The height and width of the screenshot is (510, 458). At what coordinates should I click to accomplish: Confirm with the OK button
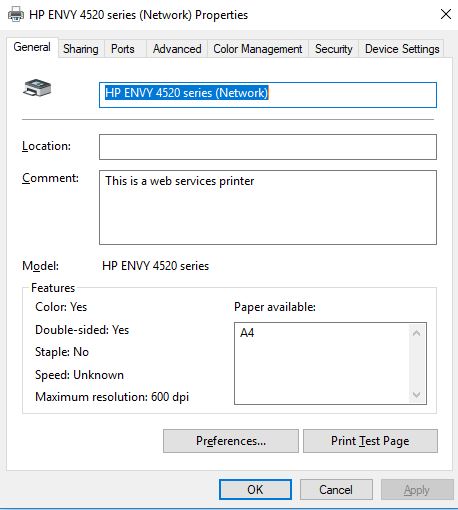point(255,489)
